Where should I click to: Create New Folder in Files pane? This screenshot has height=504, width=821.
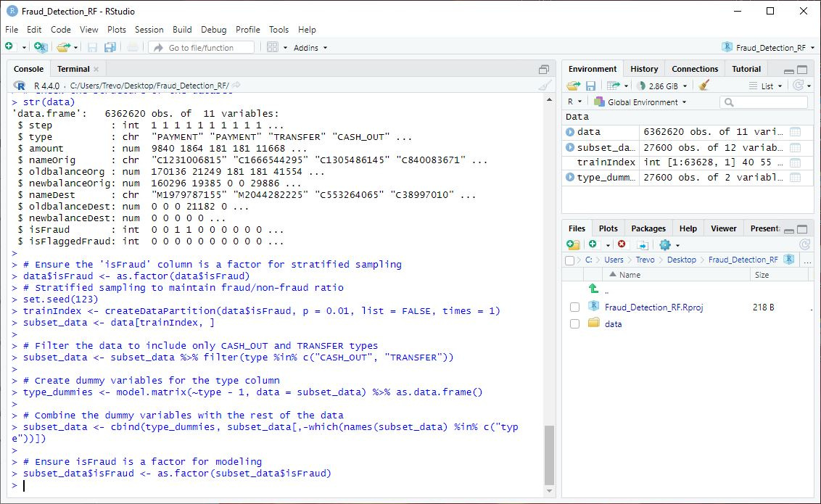pos(574,244)
